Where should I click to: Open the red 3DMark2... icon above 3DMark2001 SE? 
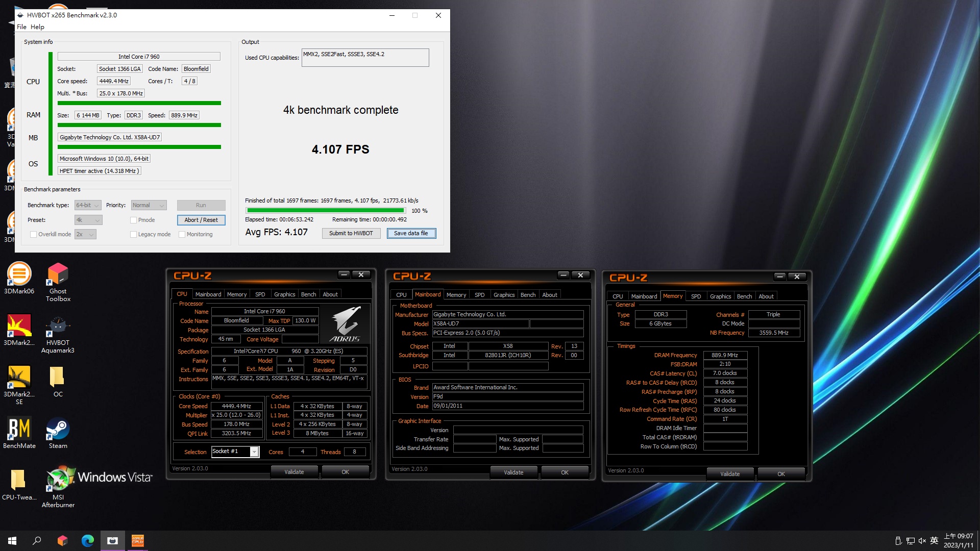point(19,330)
